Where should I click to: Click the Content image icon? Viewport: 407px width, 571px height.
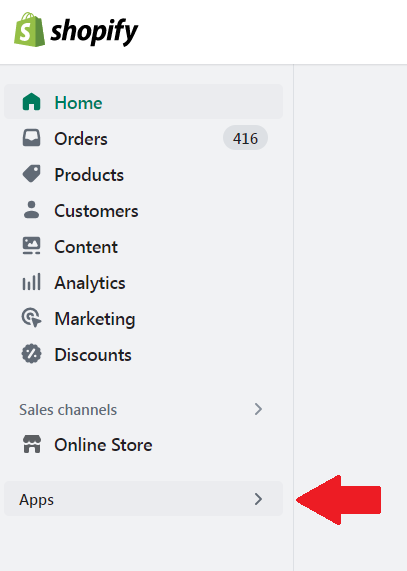click(x=31, y=246)
